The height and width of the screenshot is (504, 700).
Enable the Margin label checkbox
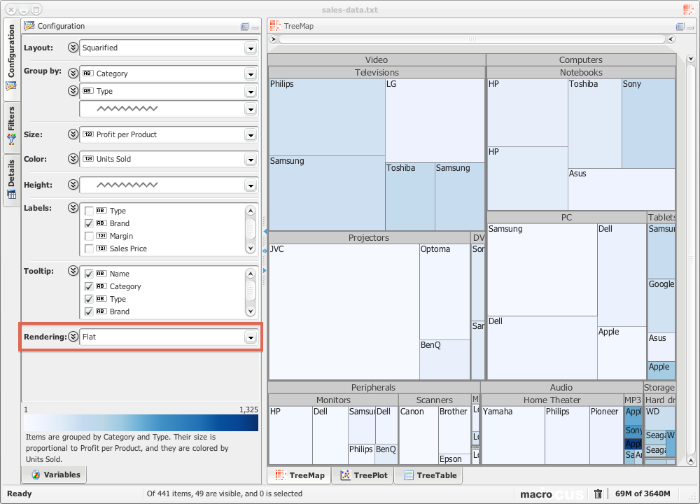point(89,236)
